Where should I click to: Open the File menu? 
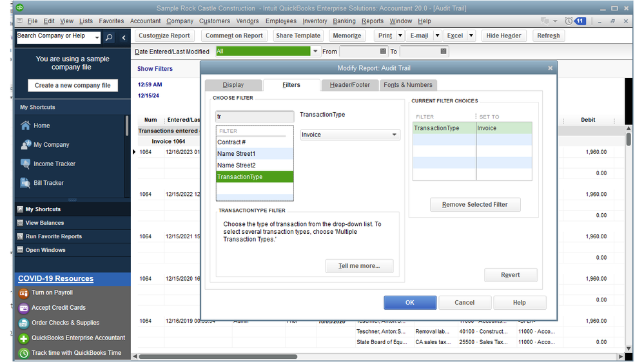[32, 21]
